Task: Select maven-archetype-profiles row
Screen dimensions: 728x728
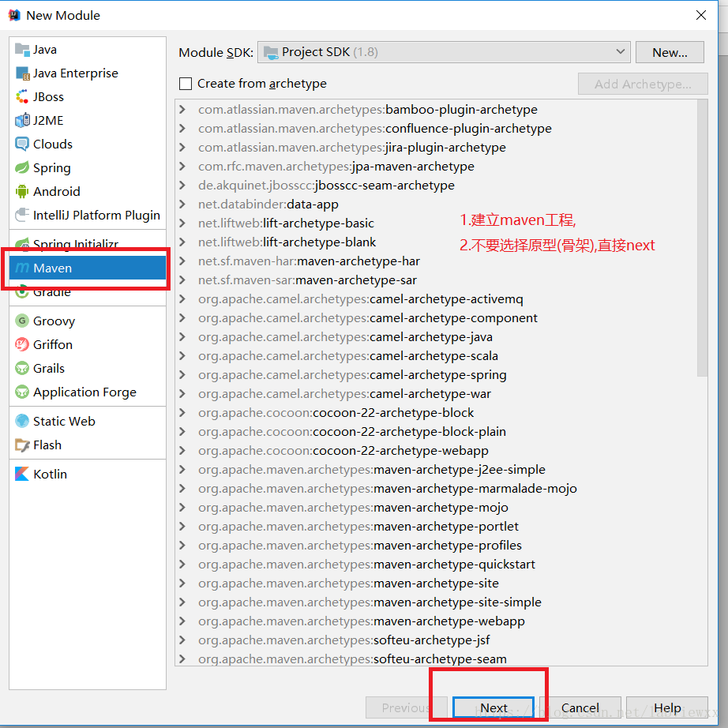Action: 437,546
